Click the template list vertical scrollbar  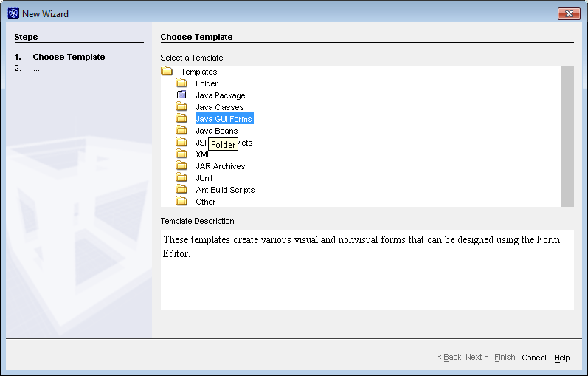[567, 137]
